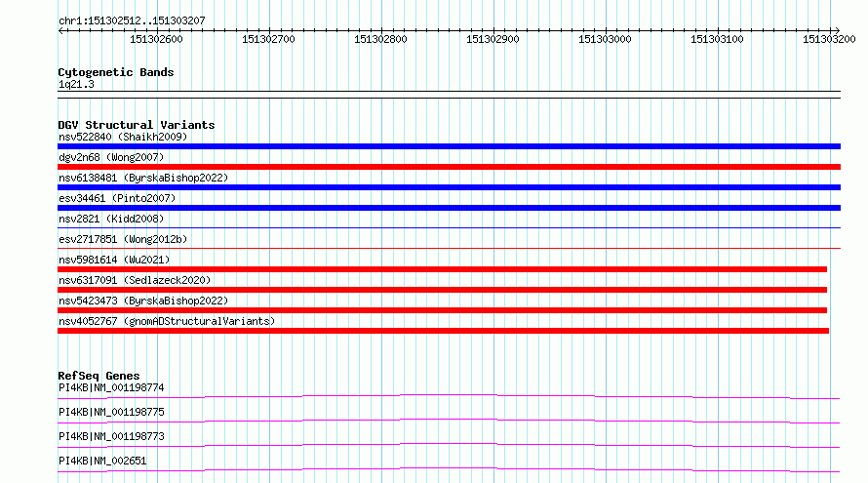Screen dimensions: 868x483
Task: Click the magenta line for NM_001198775
Action: click(x=449, y=421)
